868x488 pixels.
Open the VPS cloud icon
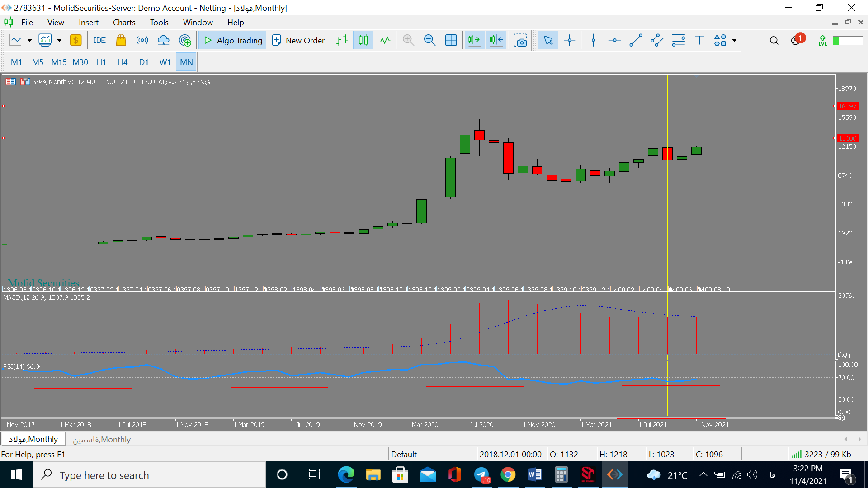(x=163, y=40)
